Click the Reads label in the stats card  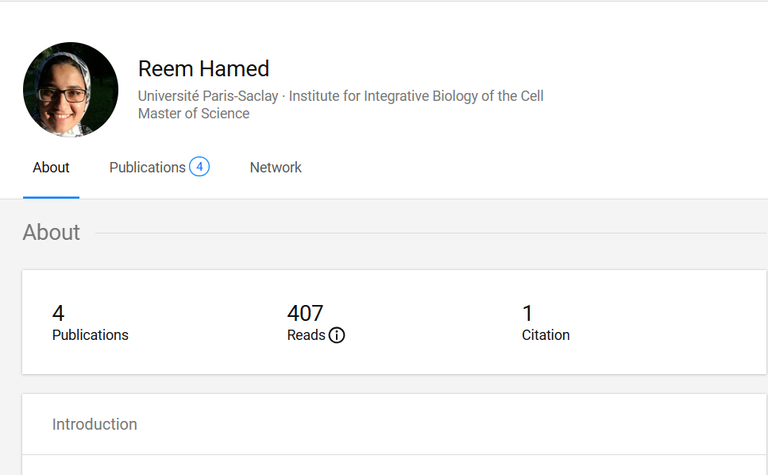click(306, 335)
